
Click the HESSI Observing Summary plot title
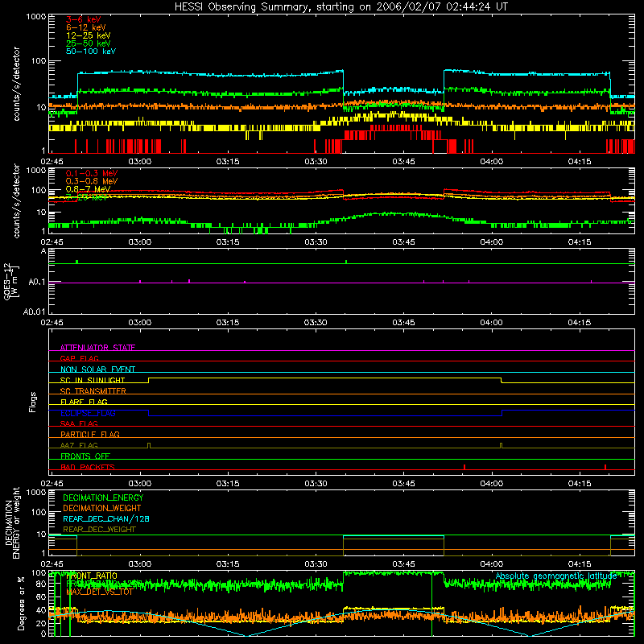tap(341, 7)
